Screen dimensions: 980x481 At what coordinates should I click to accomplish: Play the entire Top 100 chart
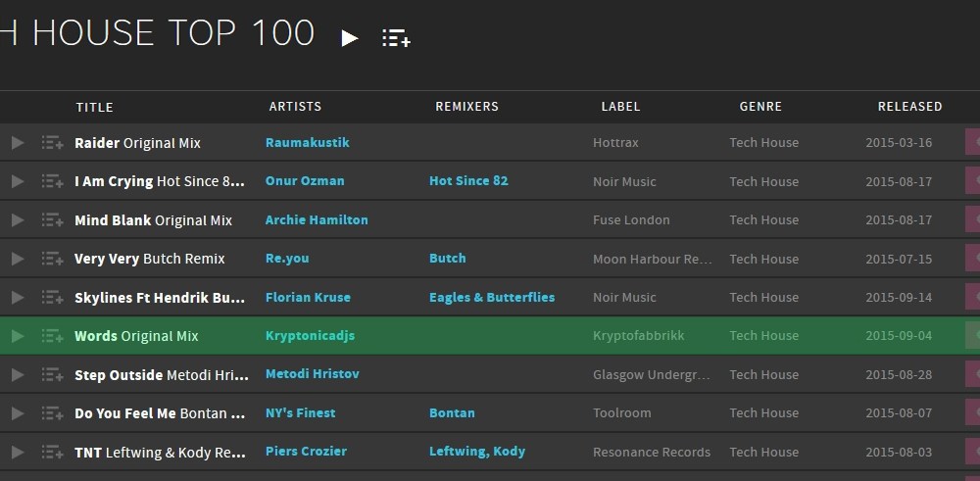(x=350, y=38)
